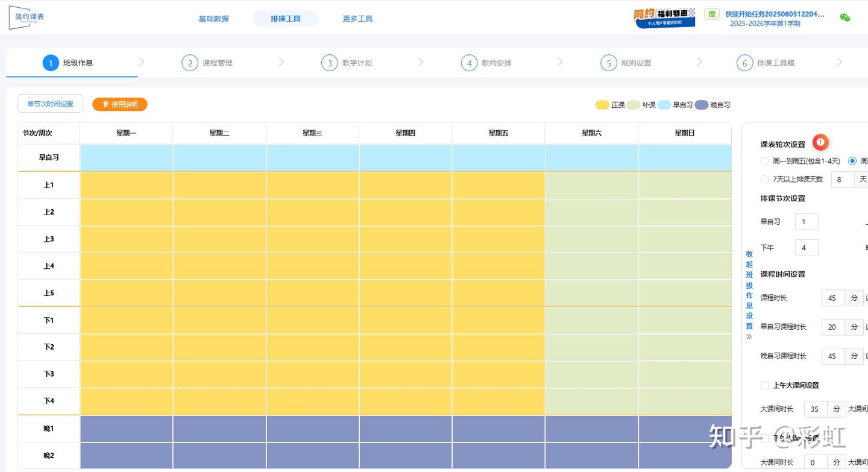Click the 晚2 row label
This screenshot has height=472, width=868.
(49, 456)
